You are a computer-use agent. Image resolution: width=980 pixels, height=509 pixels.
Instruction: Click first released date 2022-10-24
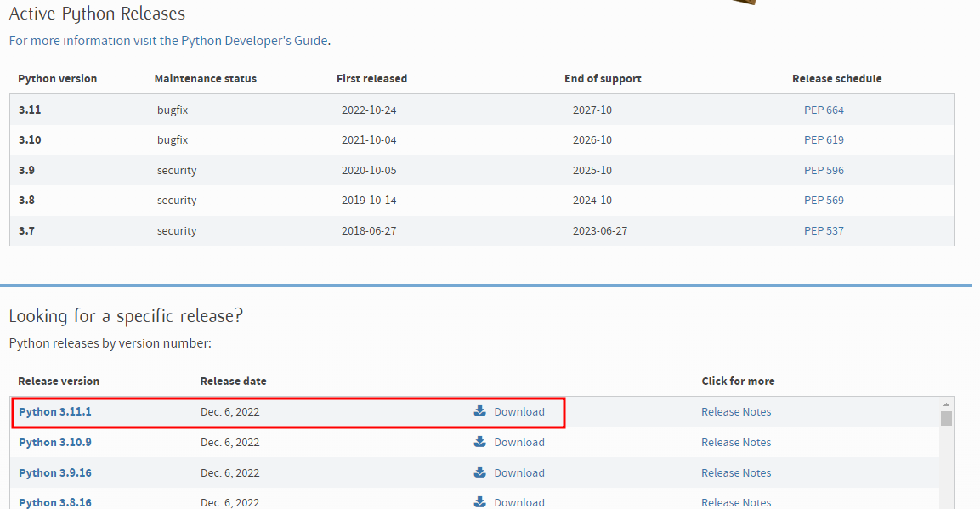pos(369,110)
